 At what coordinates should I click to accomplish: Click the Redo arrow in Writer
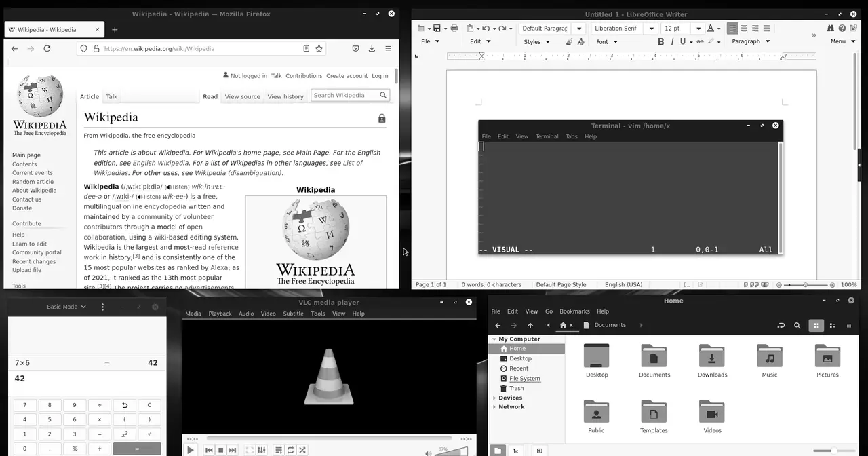pos(502,28)
